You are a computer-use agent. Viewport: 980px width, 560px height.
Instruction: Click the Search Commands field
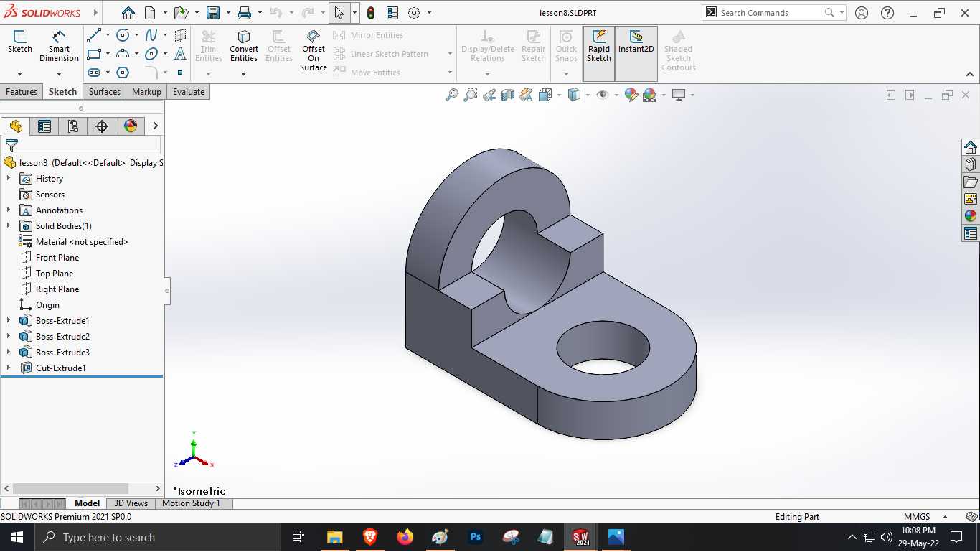coord(771,13)
